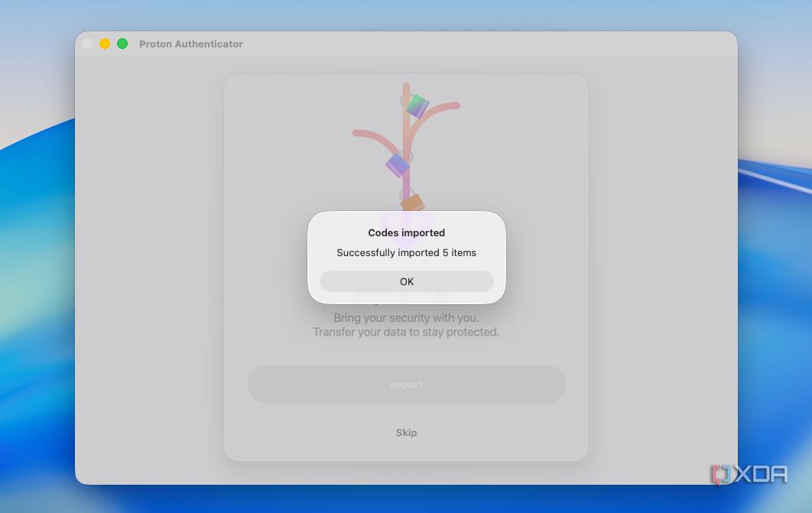Confirm the Codes imported dialog with OK
Viewport: 812px width, 513px height.
point(407,281)
